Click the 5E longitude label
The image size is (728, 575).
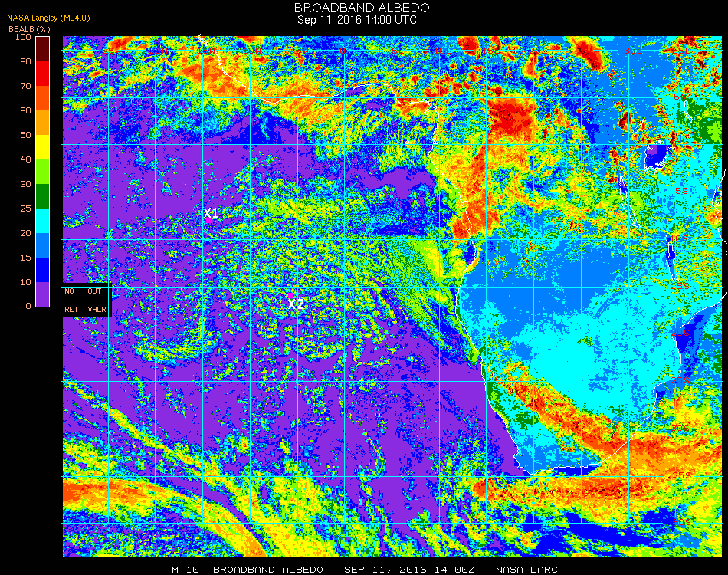point(398,51)
